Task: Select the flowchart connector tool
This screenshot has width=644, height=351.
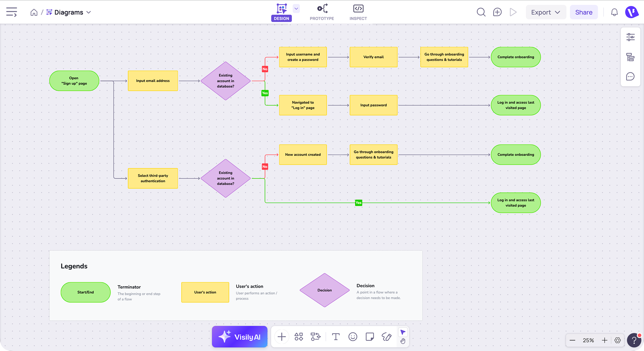Action: tap(315, 337)
